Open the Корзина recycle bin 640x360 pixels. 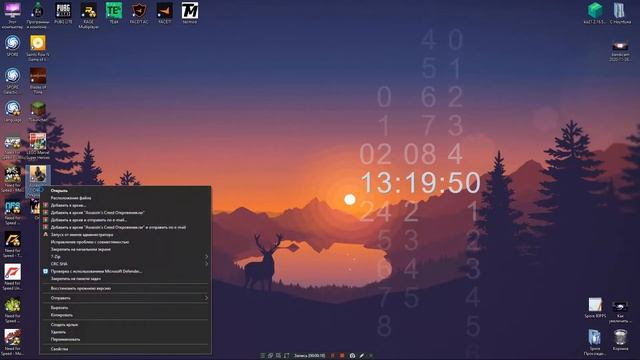(620, 340)
